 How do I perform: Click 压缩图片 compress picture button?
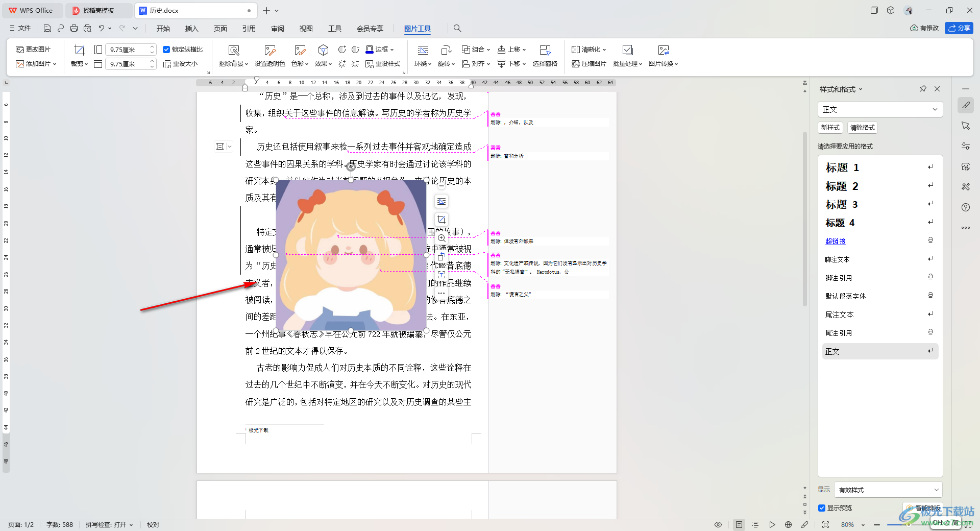point(589,64)
